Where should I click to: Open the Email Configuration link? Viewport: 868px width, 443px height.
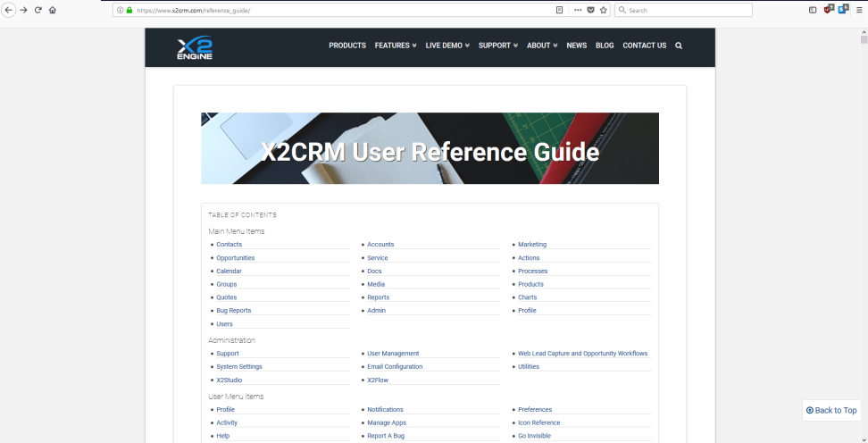click(x=395, y=366)
